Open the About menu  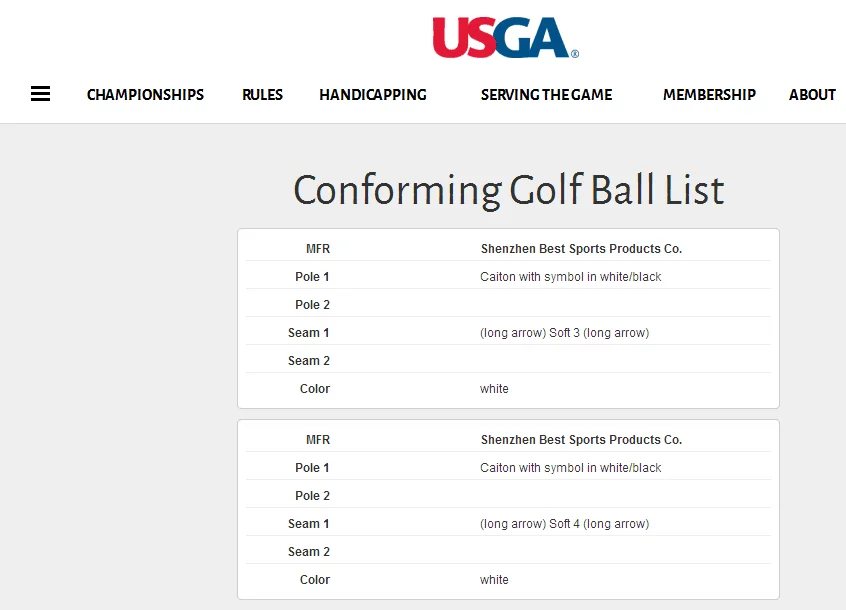pyautogui.click(x=812, y=95)
